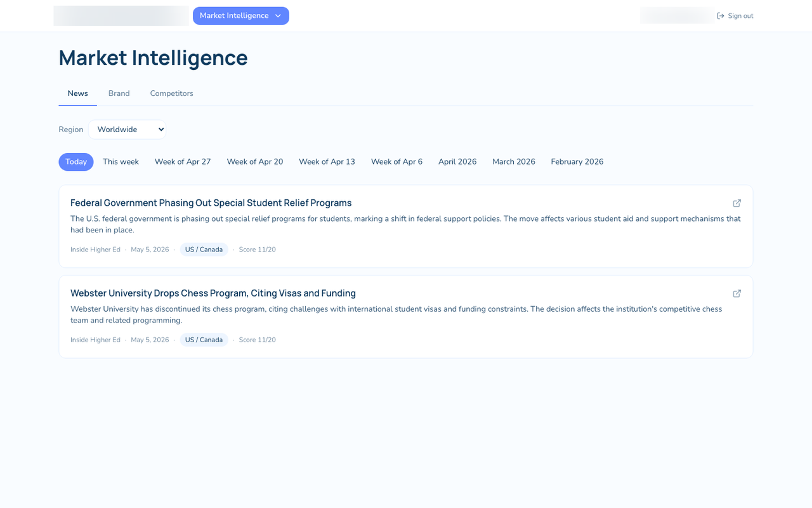
Task: Click May 5, 2026 date on Federal Government article
Action: coord(150,250)
